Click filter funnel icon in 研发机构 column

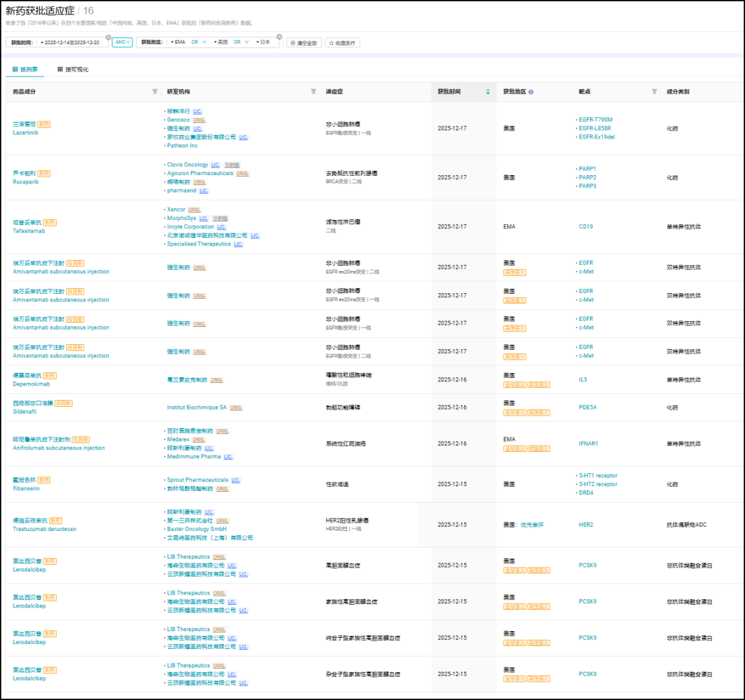(x=313, y=92)
